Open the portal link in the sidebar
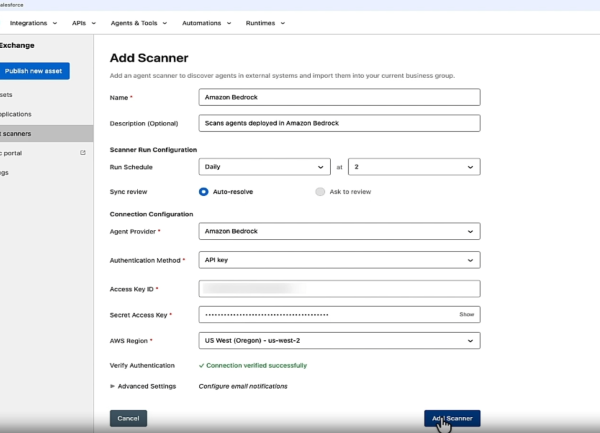Screen dimensions: 600x433 11,153
